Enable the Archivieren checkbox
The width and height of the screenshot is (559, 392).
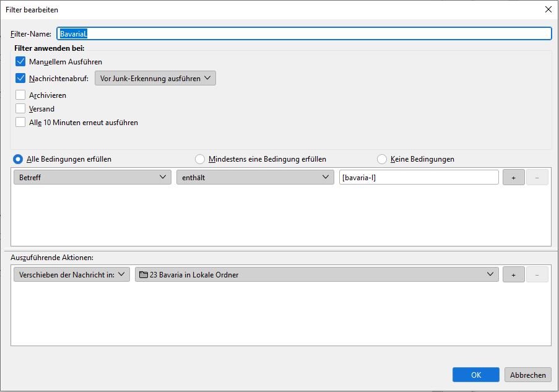[20, 95]
